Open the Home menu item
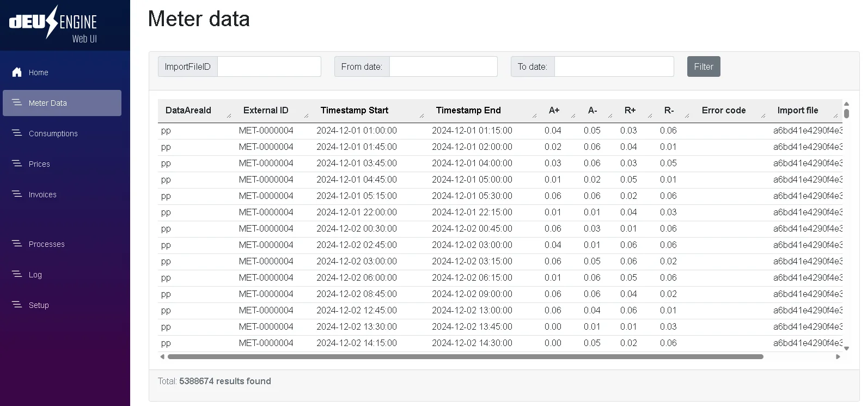 [x=62, y=72]
